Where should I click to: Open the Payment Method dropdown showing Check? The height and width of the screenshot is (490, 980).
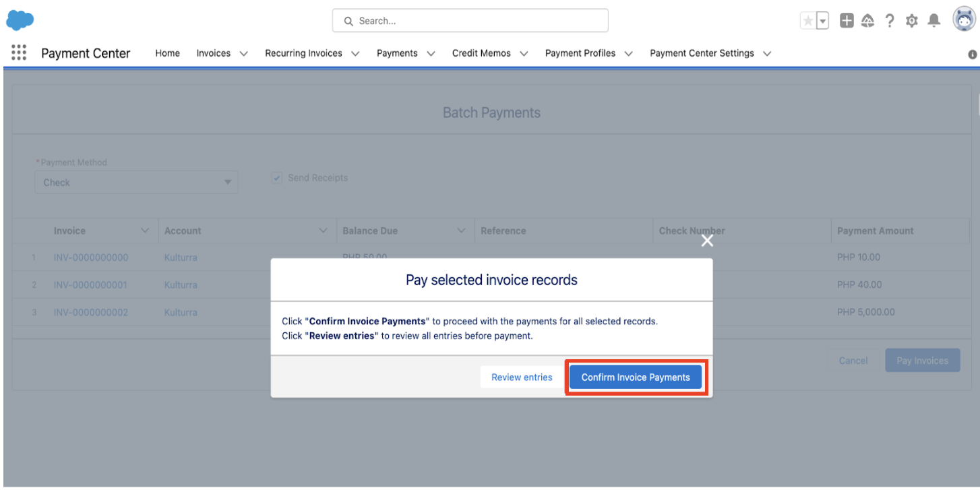coord(136,182)
